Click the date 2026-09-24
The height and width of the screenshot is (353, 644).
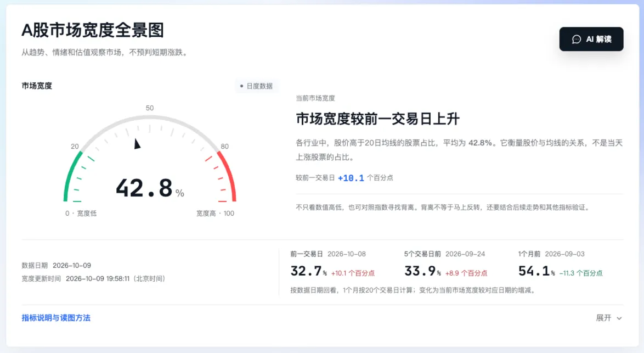click(465, 254)
